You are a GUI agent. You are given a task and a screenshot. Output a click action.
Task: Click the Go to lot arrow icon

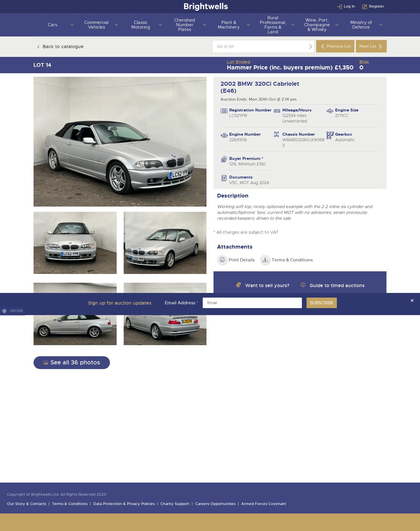pyautogui.click(x=310, y=46)
